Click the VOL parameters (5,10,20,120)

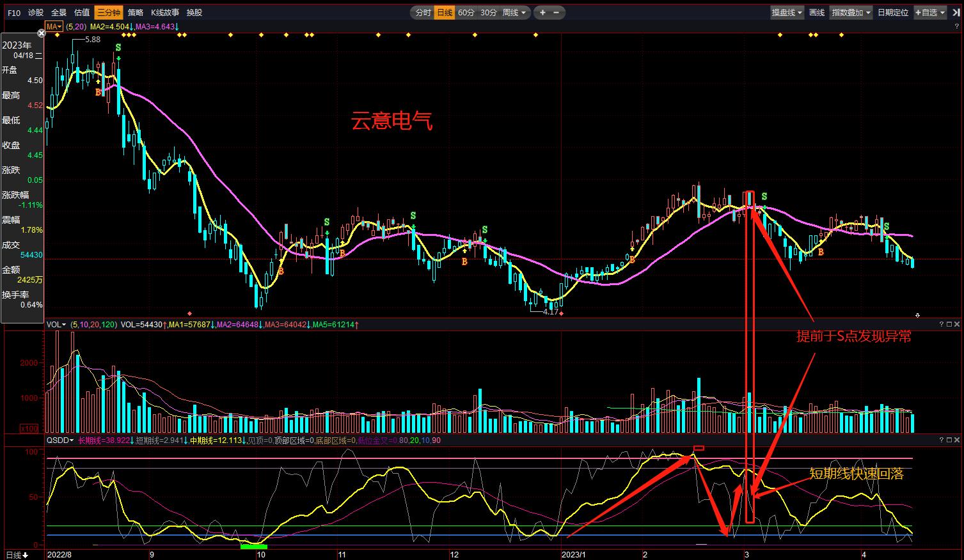[93, 325]
